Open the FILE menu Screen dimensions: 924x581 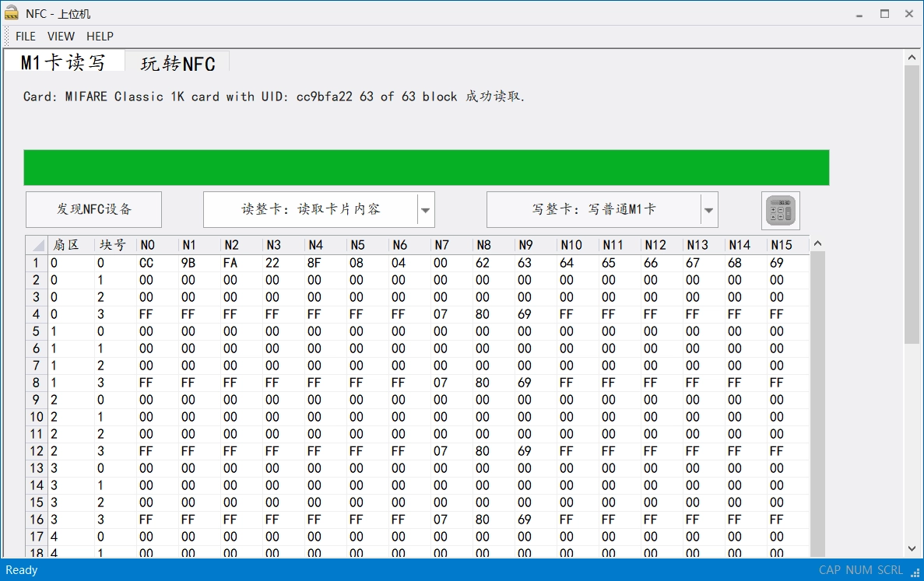tap(26, 37)
